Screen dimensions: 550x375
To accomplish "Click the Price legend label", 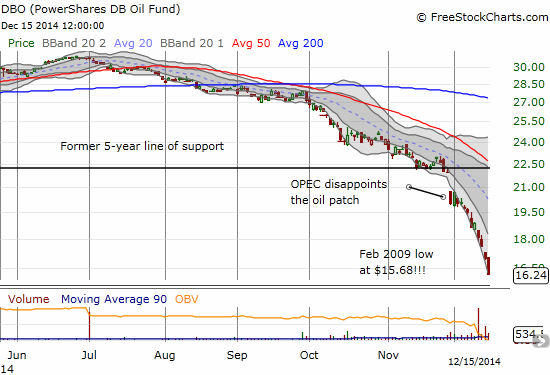I will (x=21, y=43).
